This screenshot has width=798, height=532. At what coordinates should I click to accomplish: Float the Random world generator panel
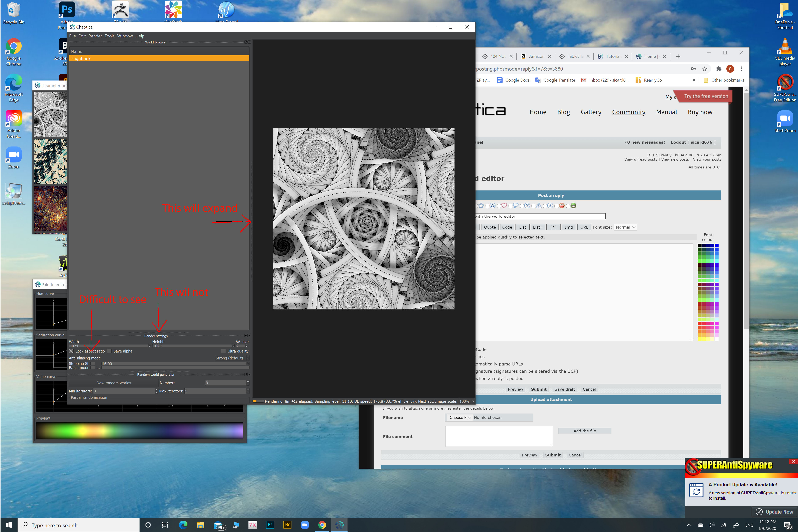click(x=246, y=375)
